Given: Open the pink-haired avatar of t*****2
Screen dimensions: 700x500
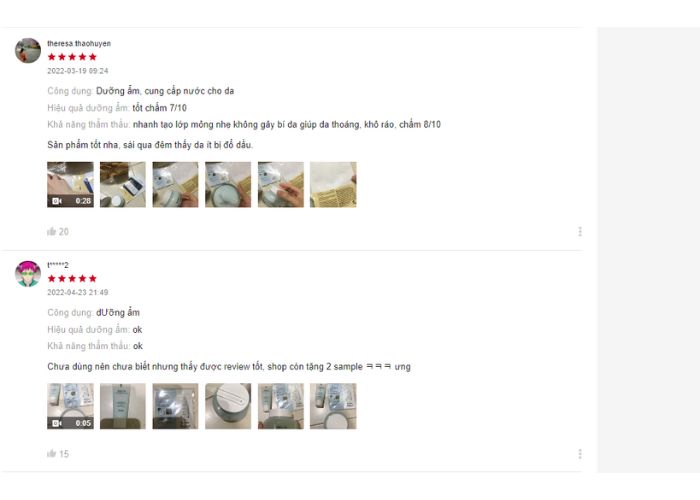Looking at the screenshot, I should point(28,274).
